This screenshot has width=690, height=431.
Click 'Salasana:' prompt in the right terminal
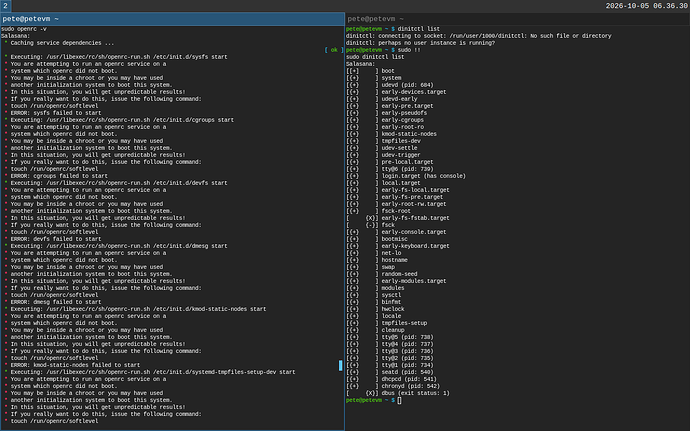point(360,64)
